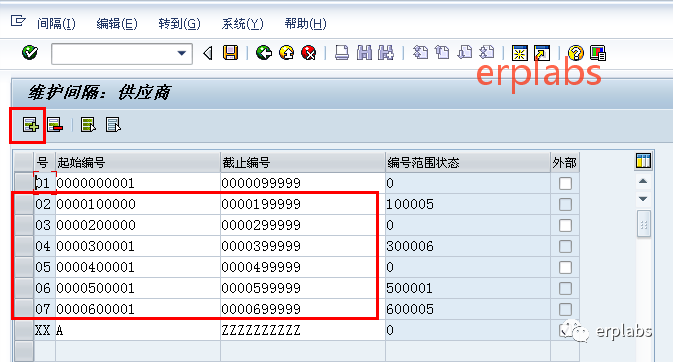
Task: Click the 编号范围状态 column header
Action: coord(468,163)
